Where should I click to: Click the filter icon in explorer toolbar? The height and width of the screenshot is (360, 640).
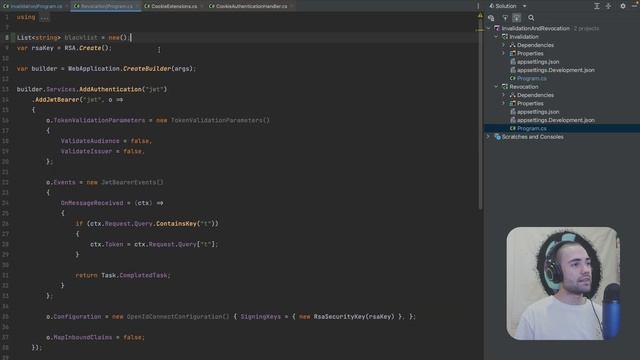coord(505,18)
